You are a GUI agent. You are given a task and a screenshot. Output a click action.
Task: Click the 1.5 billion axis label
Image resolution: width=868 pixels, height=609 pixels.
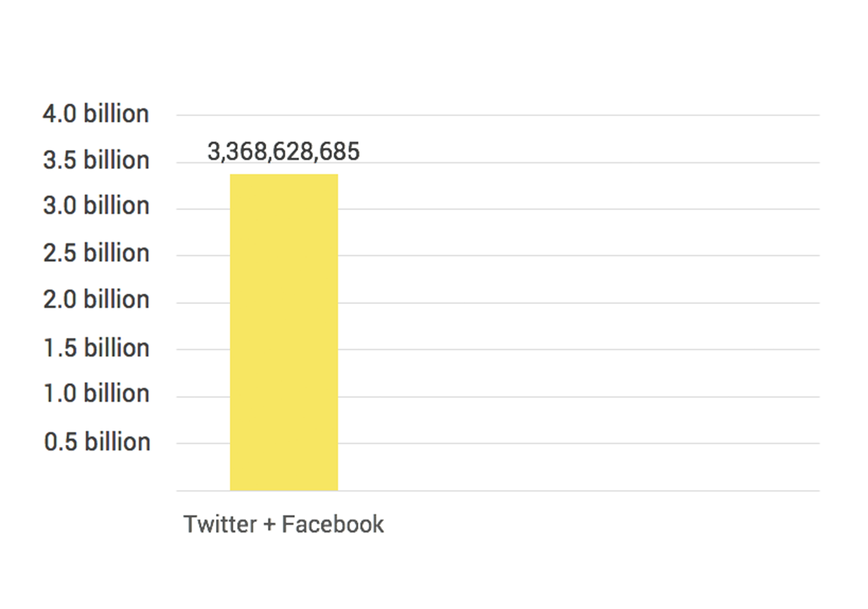click(x=96, y=347)
